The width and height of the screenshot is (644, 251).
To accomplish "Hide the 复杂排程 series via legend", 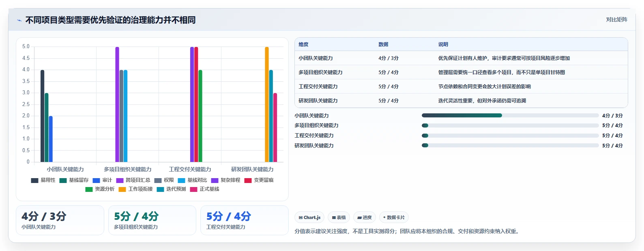I will click(x=225, y=180).
